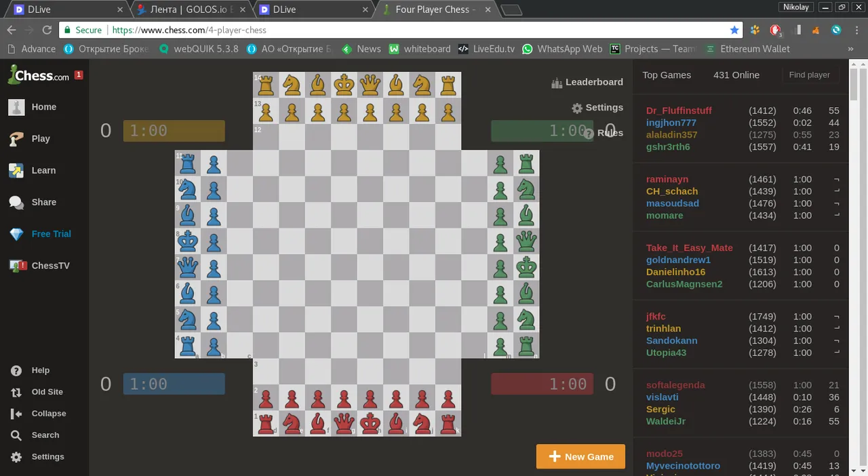The height and width of the screenshot is (476, 868).
Task: Reload the page in the browser
Action: [47, 30]
